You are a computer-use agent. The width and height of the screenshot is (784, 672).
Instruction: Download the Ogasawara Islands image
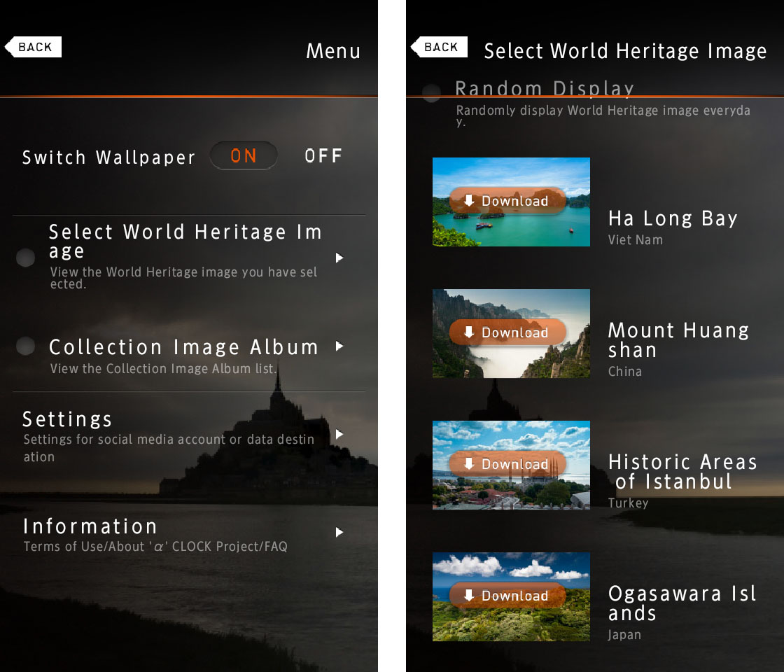point(507,596)
